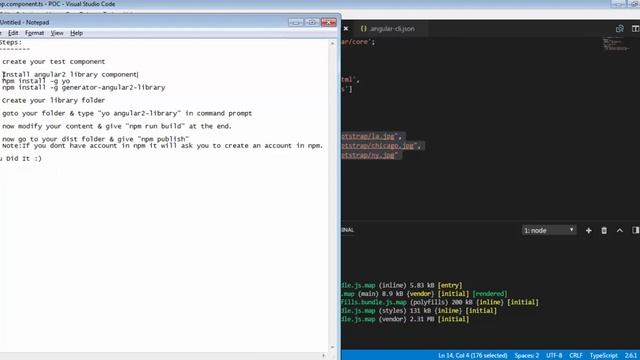
Task: Click Notepad's vertical scrollbar down arrow
Action: point(332,347)
